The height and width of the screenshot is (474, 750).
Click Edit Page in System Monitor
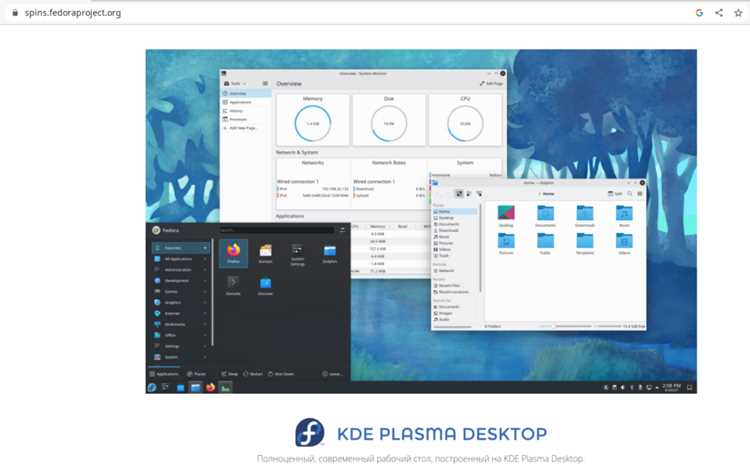pos(491,84)
